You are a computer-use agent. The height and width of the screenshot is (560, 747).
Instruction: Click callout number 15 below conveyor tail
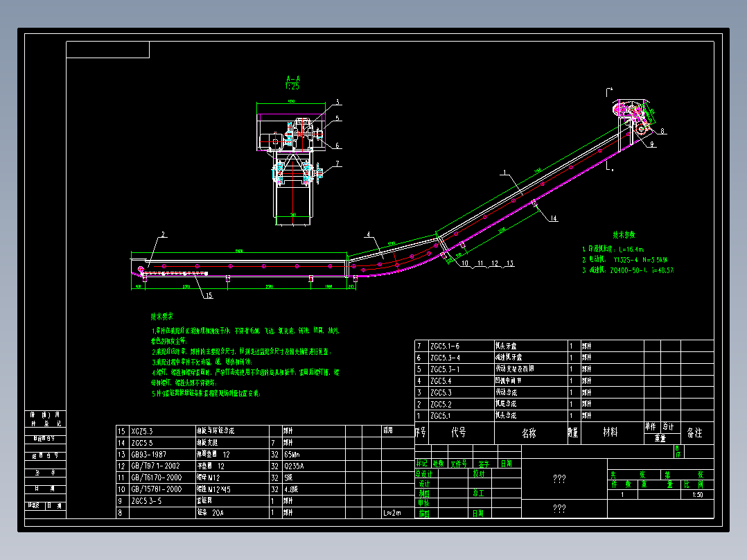pyautogui.click(x=209, y=295)
